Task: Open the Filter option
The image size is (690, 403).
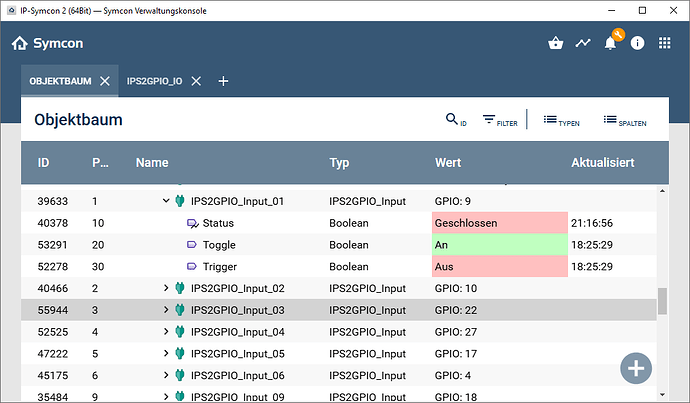Action: pyautogui.click(x=500, y=120)
